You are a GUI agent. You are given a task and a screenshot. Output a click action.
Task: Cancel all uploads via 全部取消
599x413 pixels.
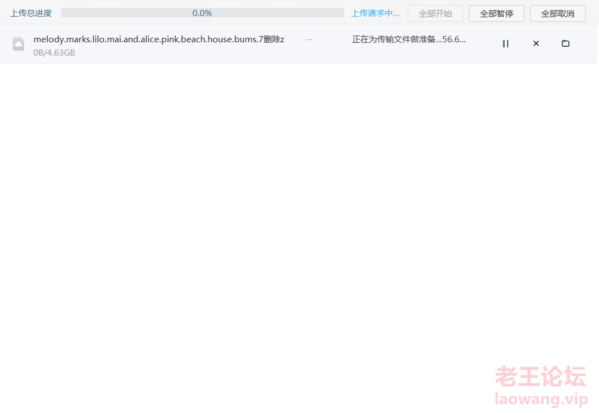click(557, 14)
